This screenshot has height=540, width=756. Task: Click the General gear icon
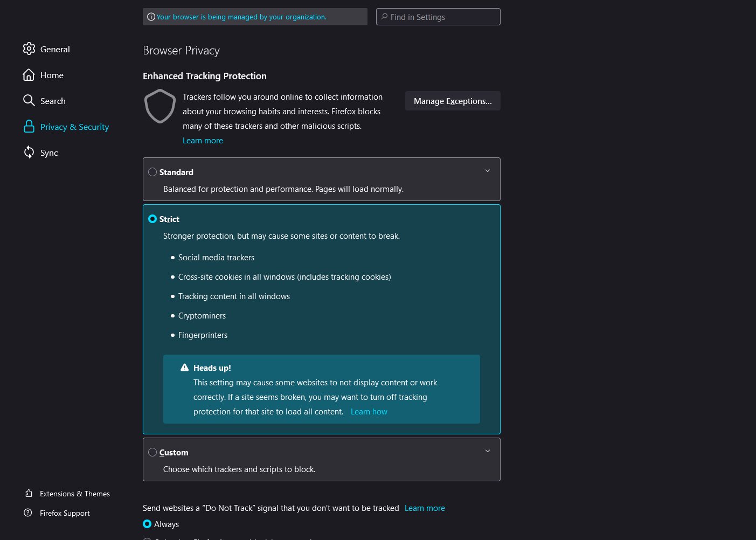[x=29, y=49]
